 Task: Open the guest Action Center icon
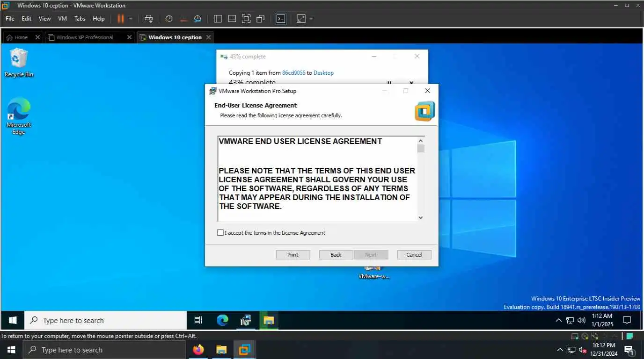pos(627,320)
